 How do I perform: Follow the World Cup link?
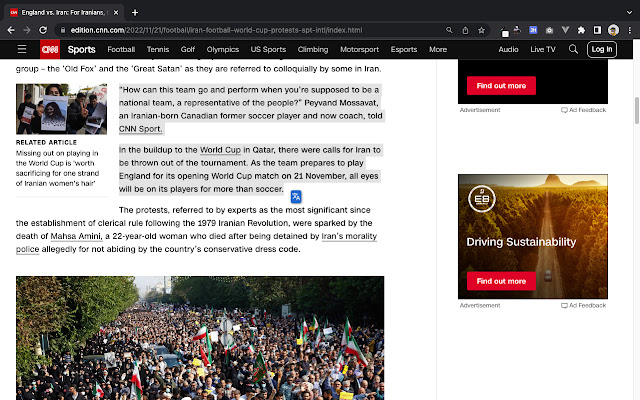[x=220, y=150]
